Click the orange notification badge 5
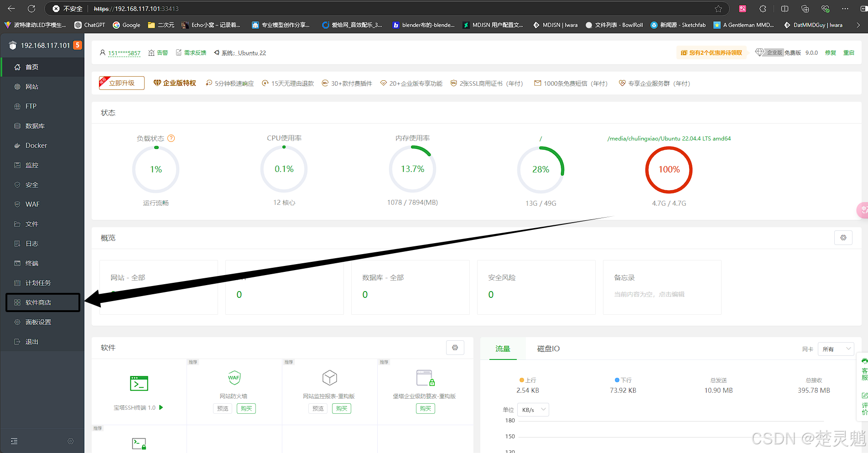The height and width of the screenshot is (453, 868). pyautogui.click(x=78, y=45)
